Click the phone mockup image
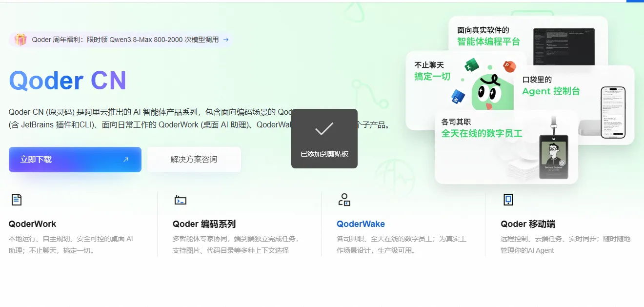Viewport: 644px width, 307px height. (613, 112)
